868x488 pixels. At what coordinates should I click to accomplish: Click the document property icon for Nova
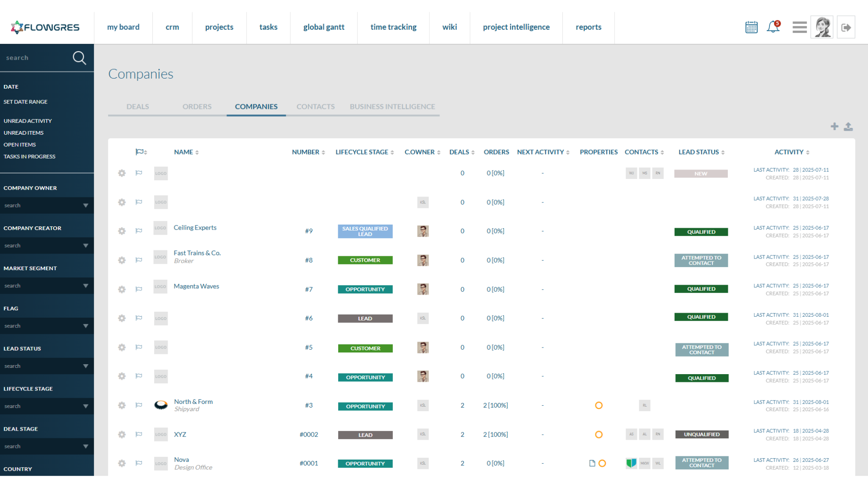click(x=592, y=463)
